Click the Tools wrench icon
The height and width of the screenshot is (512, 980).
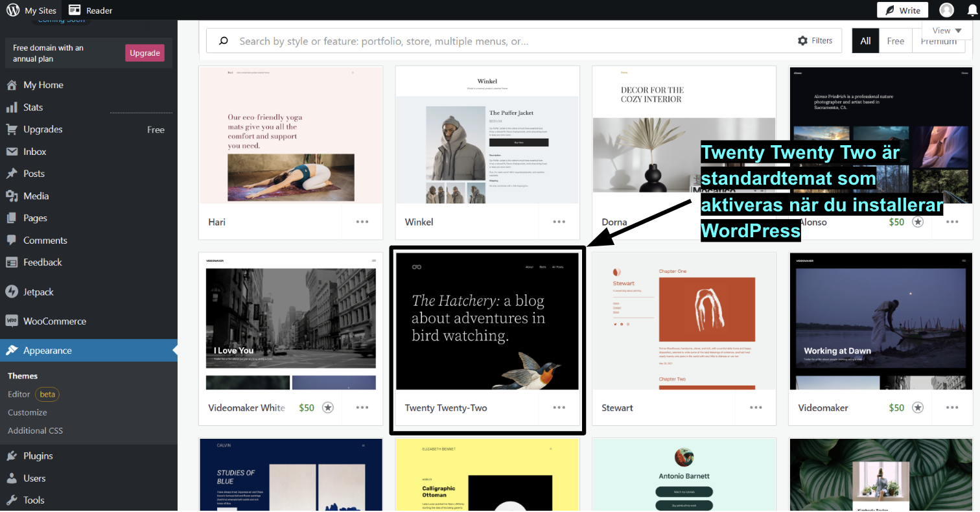12,500
